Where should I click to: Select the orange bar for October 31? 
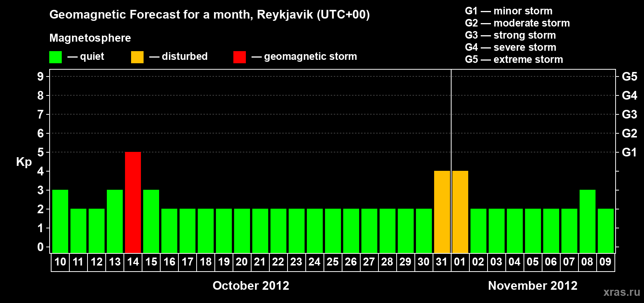(442, 212)
